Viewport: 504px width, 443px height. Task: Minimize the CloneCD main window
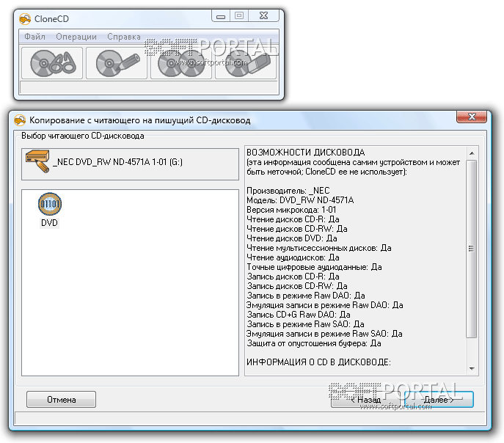pos(221,15)
